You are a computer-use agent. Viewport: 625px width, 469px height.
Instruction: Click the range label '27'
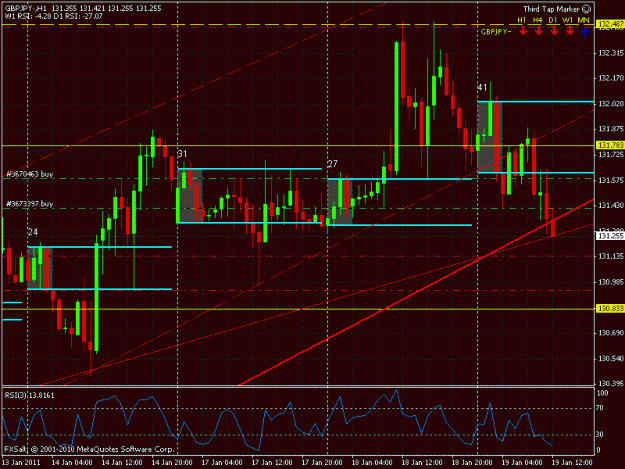[332, 164]
